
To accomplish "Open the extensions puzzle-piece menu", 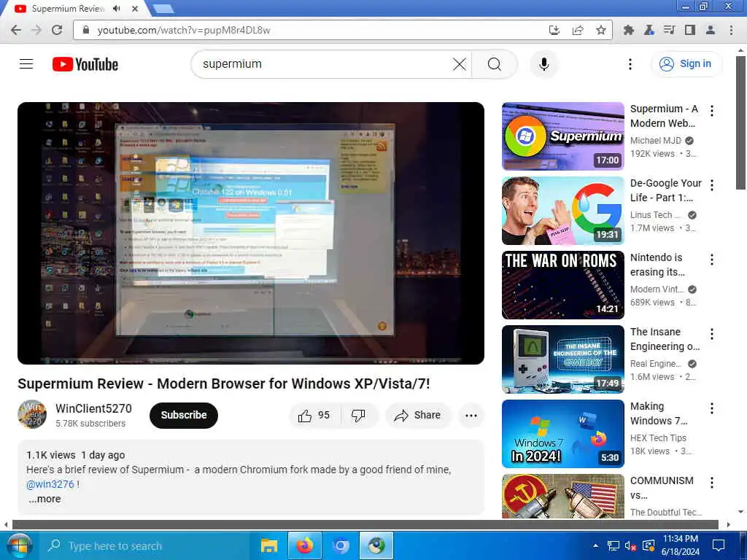I will tap(628, 30).
